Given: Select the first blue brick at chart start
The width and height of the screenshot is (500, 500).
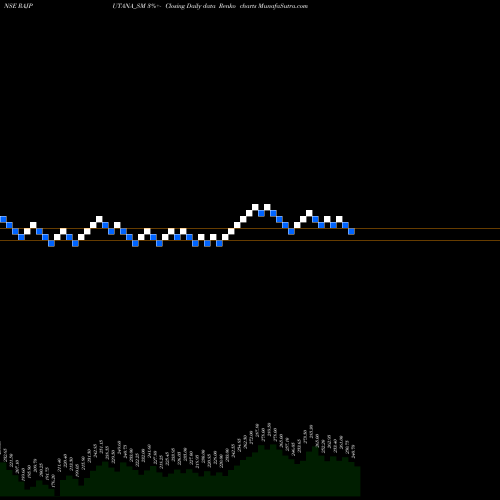Looking at the screenshot, I should tap(3, 219).
